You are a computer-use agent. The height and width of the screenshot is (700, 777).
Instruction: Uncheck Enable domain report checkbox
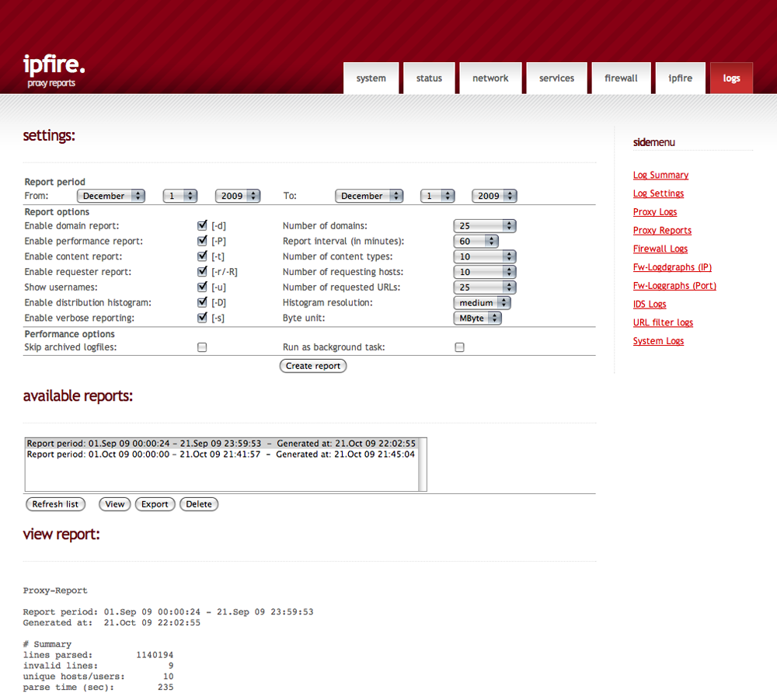coord(202,226)
